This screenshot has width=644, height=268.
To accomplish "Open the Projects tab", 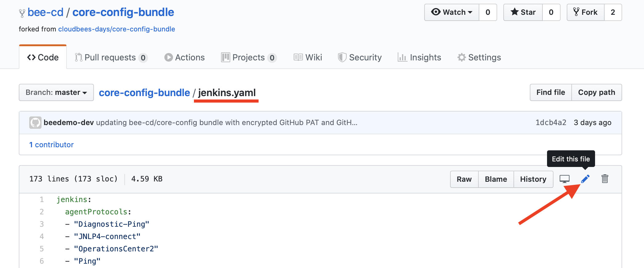I will click(249, 58).
